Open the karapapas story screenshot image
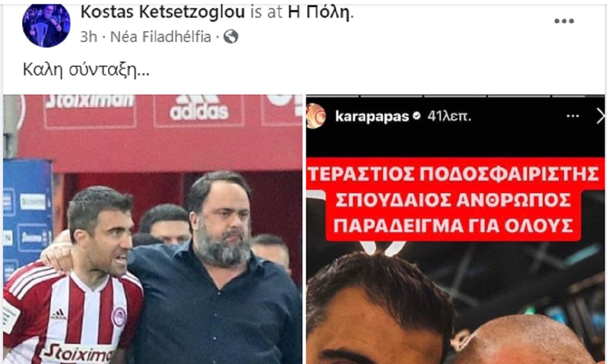607x364 pixels. pos(456,229)
